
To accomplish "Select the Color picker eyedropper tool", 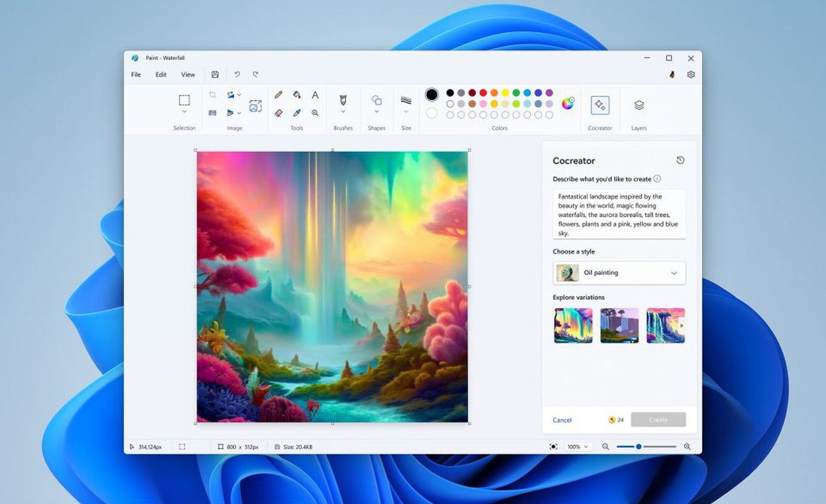I will [x=296, y=113].
